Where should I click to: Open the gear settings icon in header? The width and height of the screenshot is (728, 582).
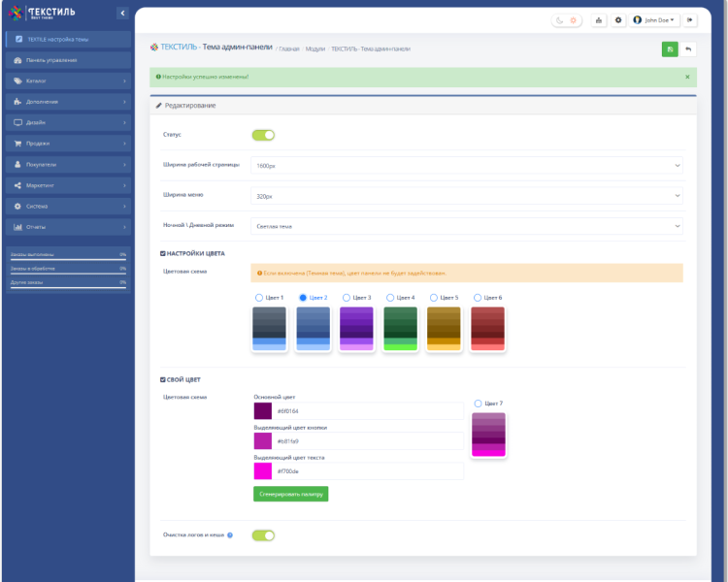pos(618,19)
